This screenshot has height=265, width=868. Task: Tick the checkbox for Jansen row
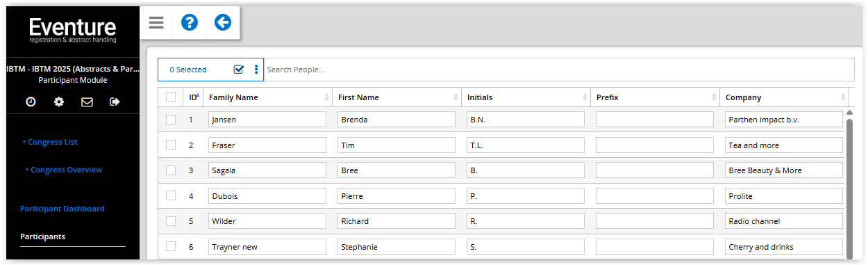click(x=171, y=120)
